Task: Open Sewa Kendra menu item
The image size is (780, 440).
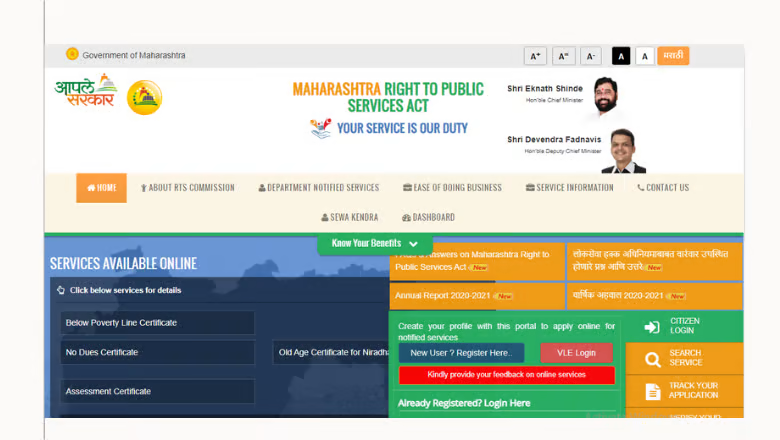Action: 350,217
